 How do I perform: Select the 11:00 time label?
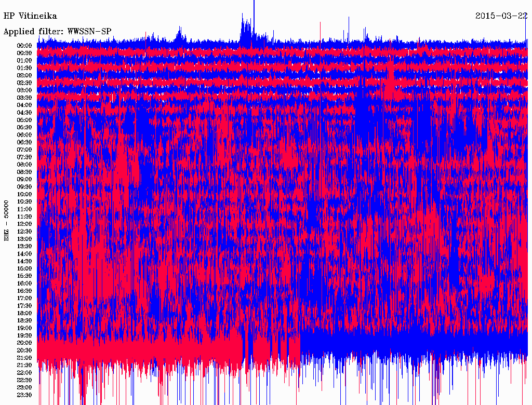pyautogui.click(x=24, y=209)
